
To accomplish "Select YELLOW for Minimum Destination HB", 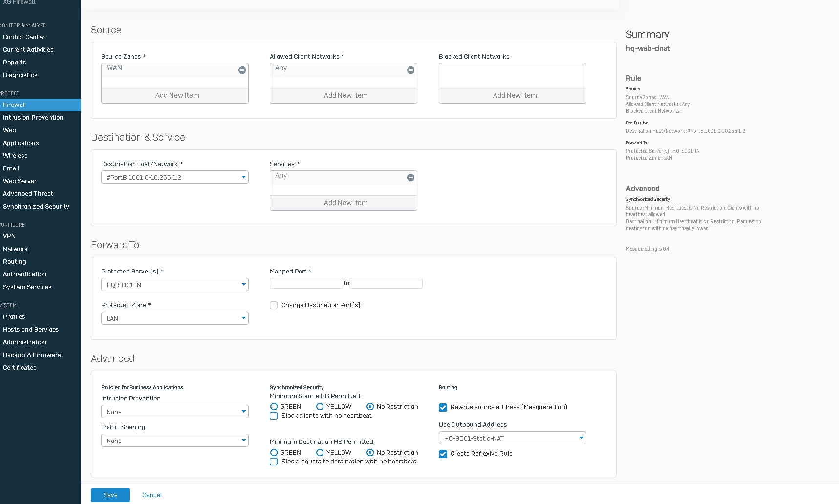I will click(320, 453).
